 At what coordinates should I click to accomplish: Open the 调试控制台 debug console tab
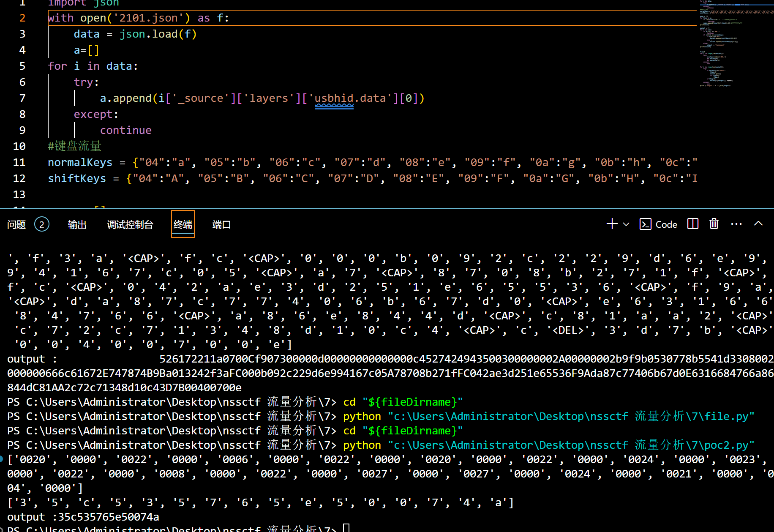(130, 224)
